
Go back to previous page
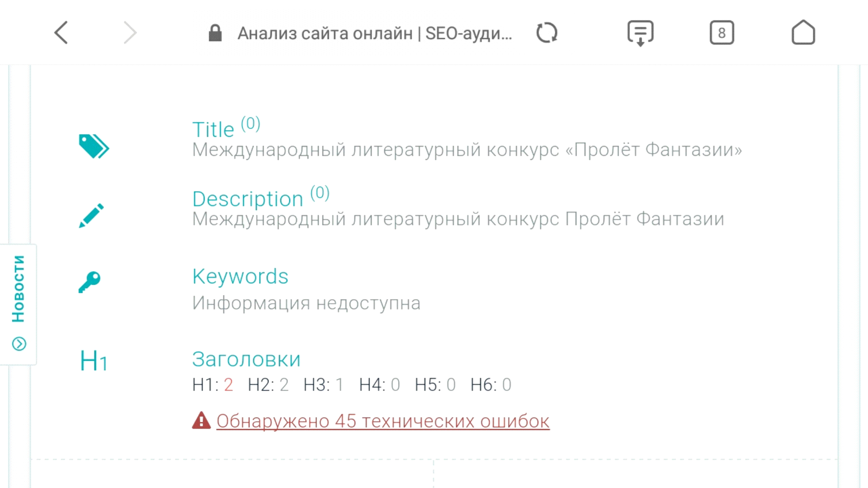tap(61, 33)
